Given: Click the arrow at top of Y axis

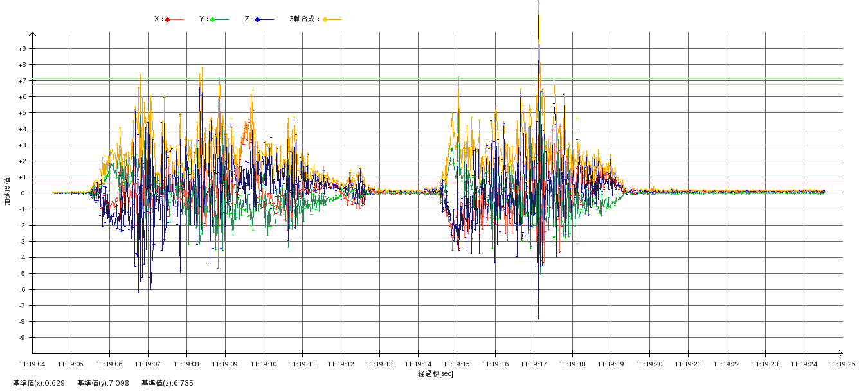Looking at the screenshot, I should click(33, 34).
